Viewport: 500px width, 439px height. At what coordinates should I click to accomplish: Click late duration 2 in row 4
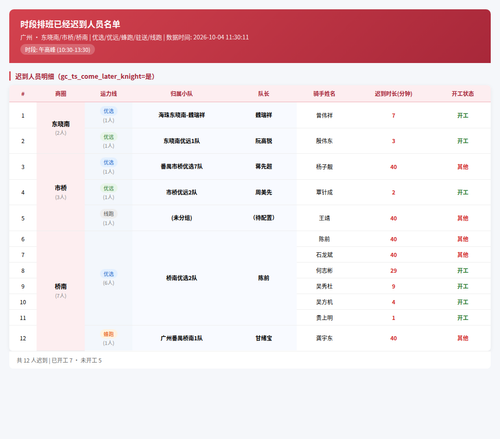pos(393,192)
